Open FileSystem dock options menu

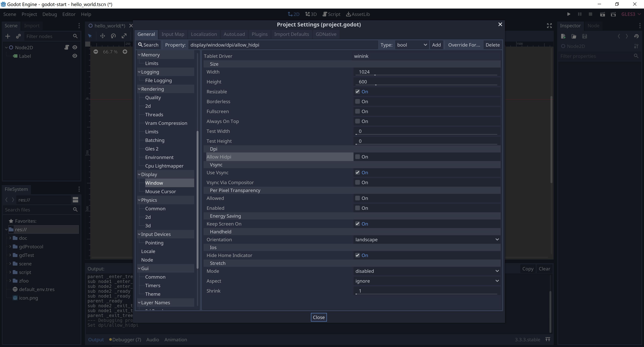pos(79,189)
